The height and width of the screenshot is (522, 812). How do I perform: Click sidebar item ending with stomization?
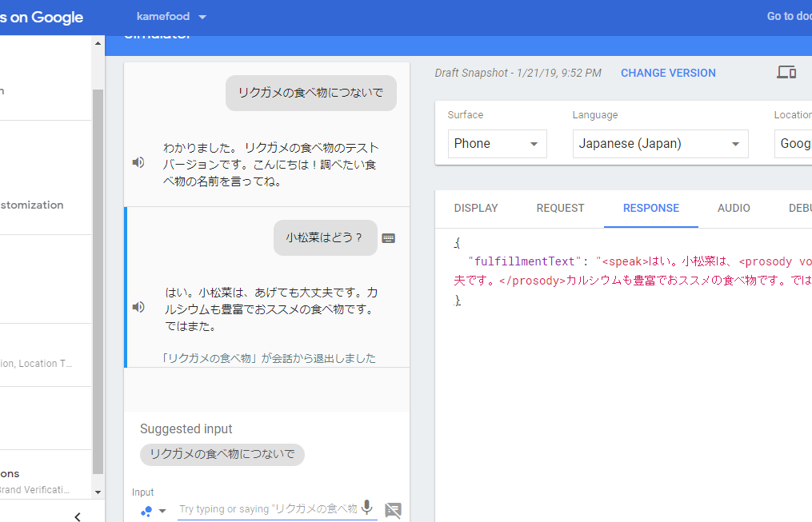(31, 205)
